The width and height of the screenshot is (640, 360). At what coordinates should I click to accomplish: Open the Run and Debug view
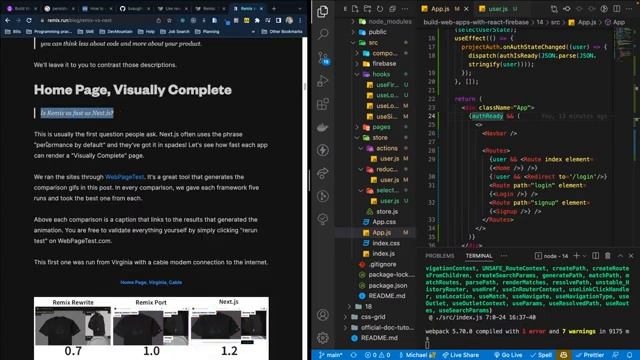[322, 80]
